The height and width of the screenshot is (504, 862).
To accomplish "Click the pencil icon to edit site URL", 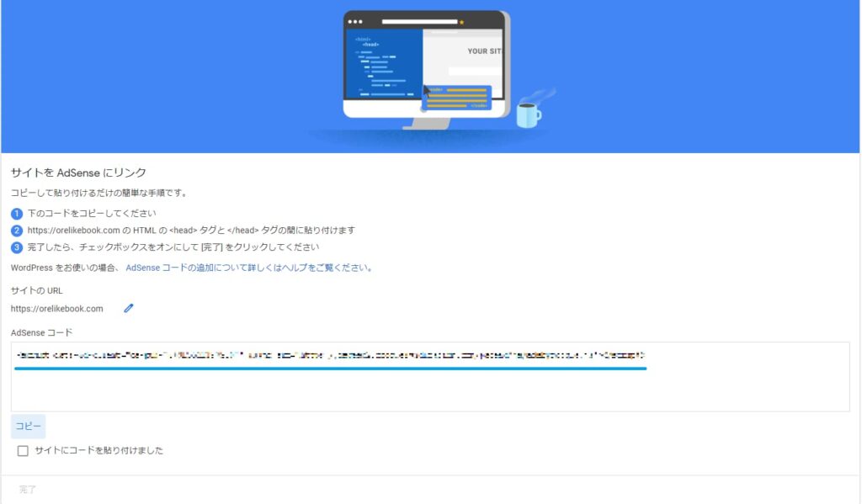I will tap(129, 308).
